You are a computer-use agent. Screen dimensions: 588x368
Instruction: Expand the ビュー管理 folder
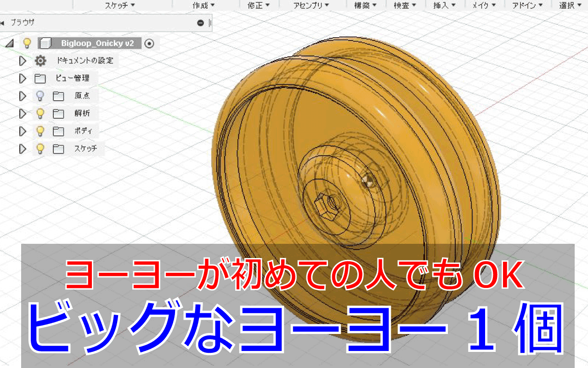23,78
